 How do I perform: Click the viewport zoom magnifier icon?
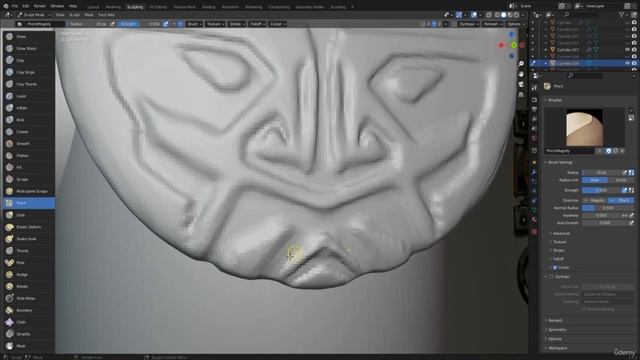(521, 64)
